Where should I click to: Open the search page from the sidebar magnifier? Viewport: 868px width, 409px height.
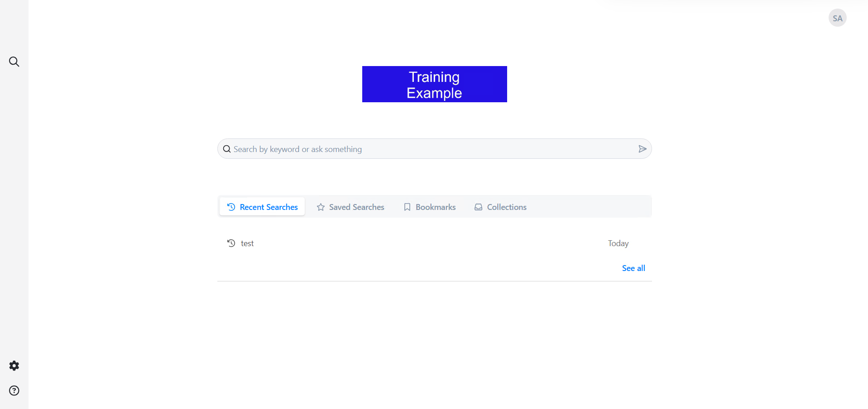[14, 62]
